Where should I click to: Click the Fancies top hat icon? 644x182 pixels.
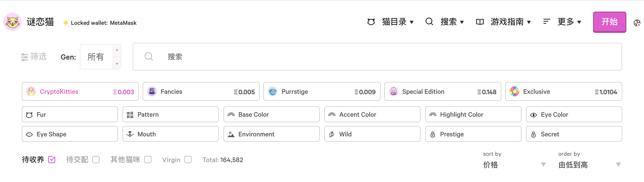click(152, 91)
